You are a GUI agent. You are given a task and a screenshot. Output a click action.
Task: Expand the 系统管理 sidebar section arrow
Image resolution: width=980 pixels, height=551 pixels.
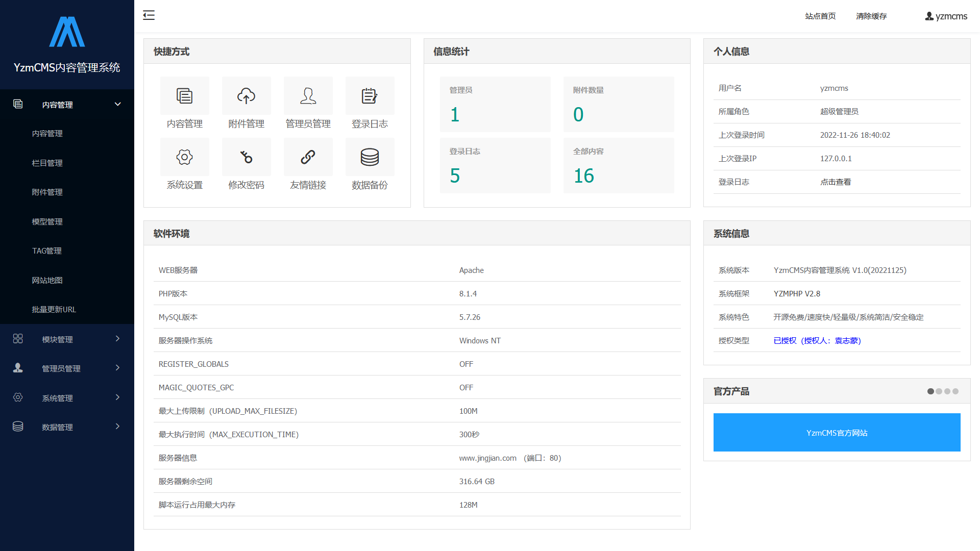pyautogui.click(x=117, y=397)
